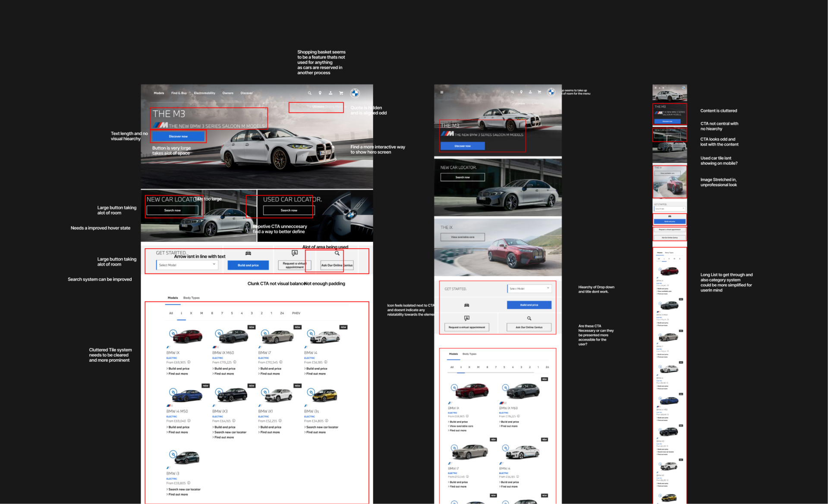Open shopping basket icon in desktop mockup navbar

341,93
